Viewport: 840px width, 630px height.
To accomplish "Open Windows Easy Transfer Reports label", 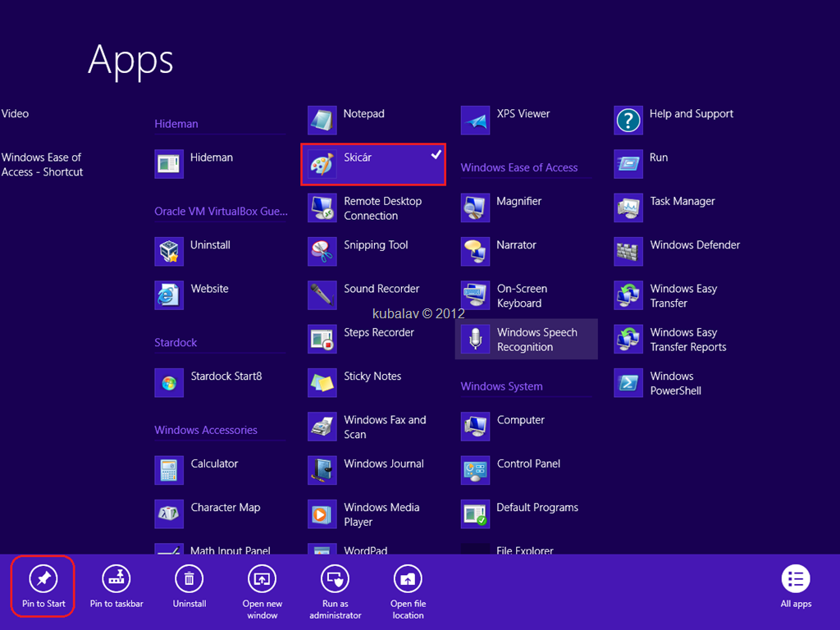I will 688,340.
